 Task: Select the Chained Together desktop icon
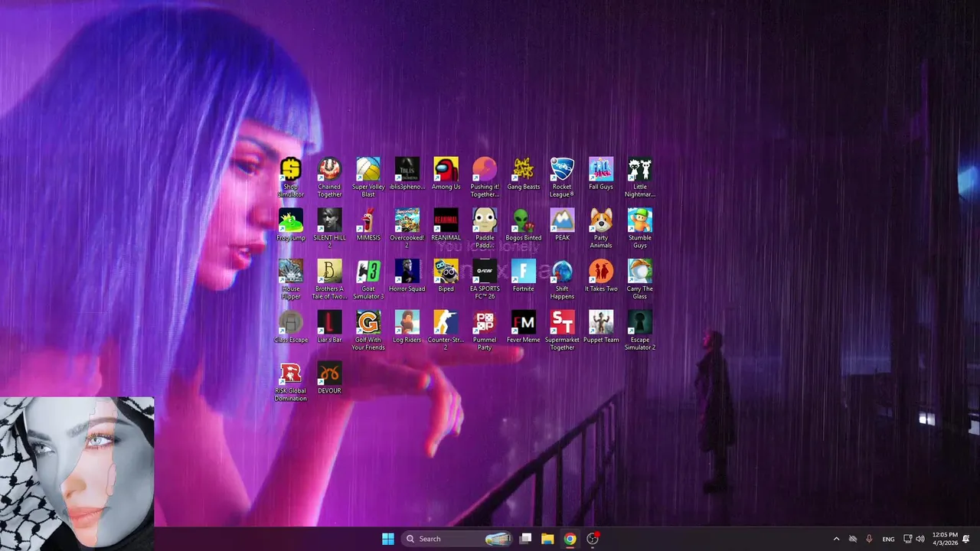pyautogui.click(x=329, y=178)
